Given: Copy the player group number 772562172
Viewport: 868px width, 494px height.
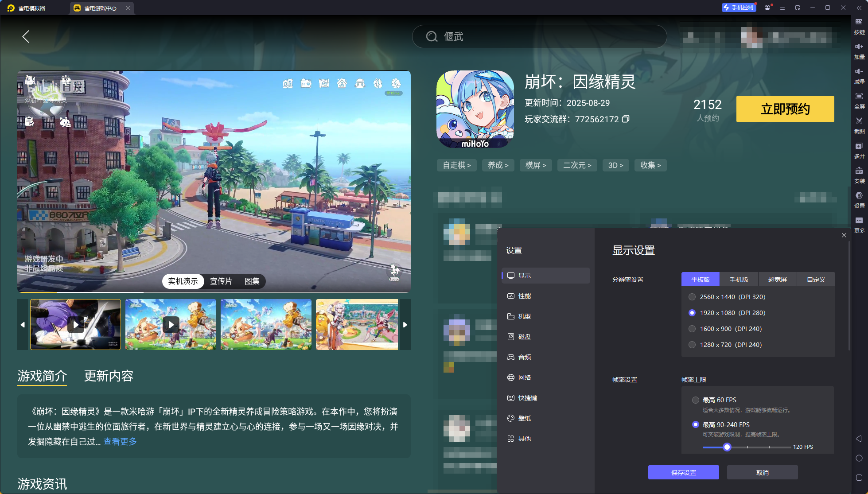Looking at the screenshot, I should [626, 119].
